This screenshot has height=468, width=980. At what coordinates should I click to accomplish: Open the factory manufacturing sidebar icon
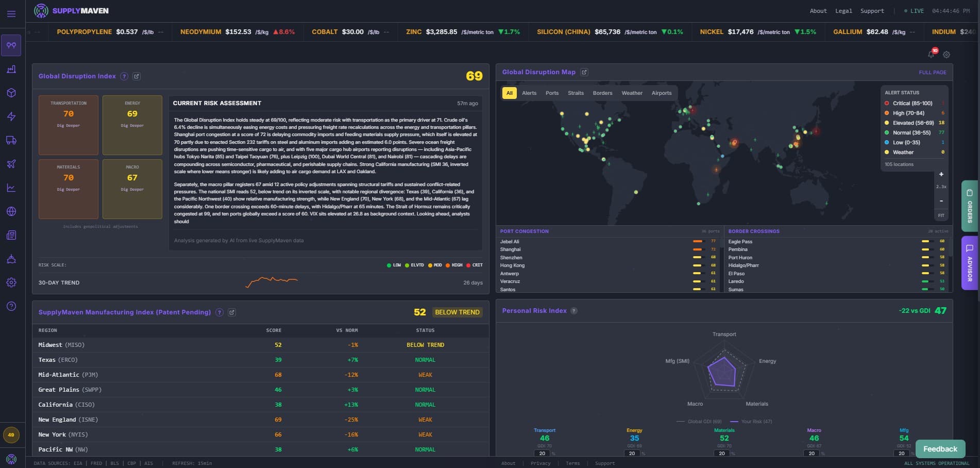pyautogui.click(x=11, y=69)
